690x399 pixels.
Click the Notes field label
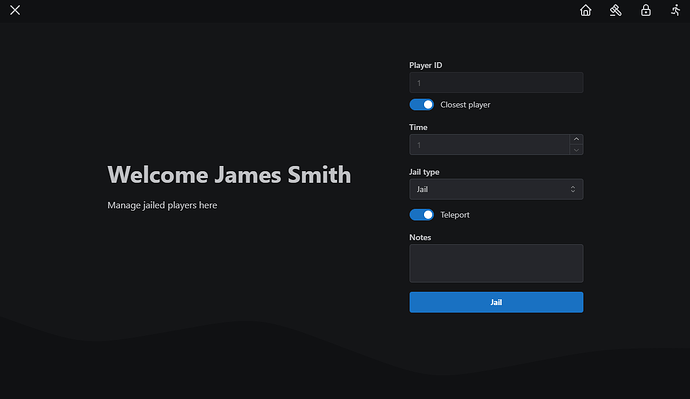pos(420,237)
